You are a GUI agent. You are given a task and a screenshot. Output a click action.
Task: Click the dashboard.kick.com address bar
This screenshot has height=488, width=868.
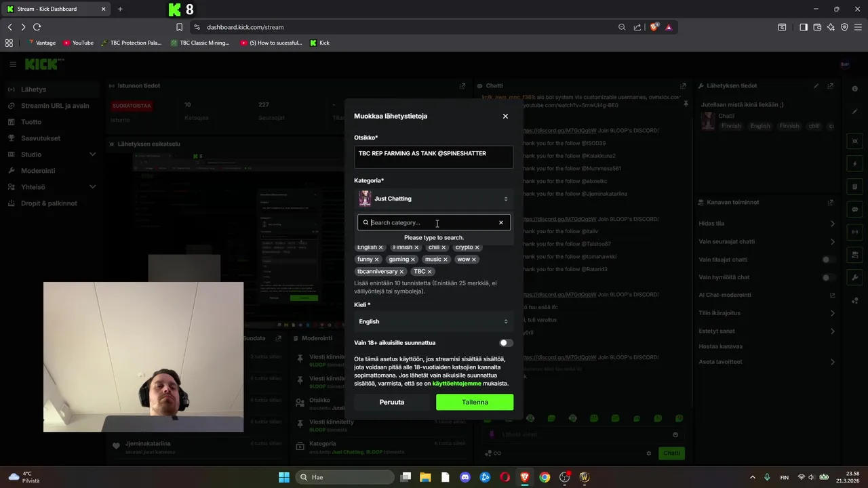click(x=407, y=27)
